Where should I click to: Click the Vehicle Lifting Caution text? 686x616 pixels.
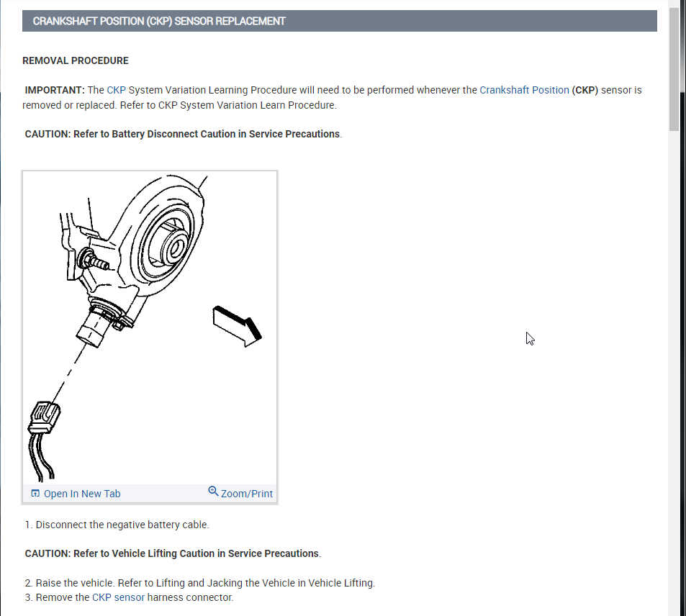(173, 553)
